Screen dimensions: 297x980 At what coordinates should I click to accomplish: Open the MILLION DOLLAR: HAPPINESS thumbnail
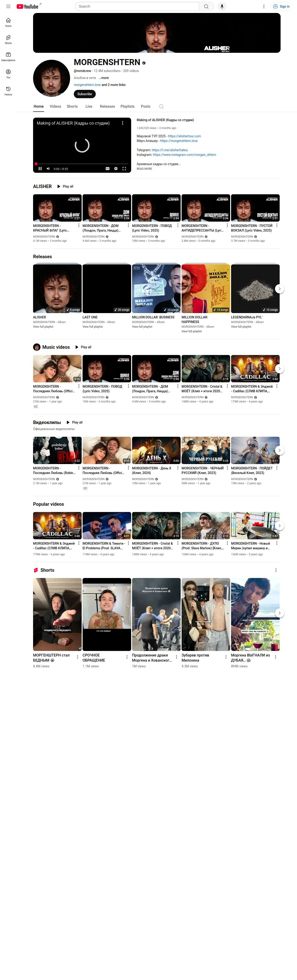tap(206, 288)
